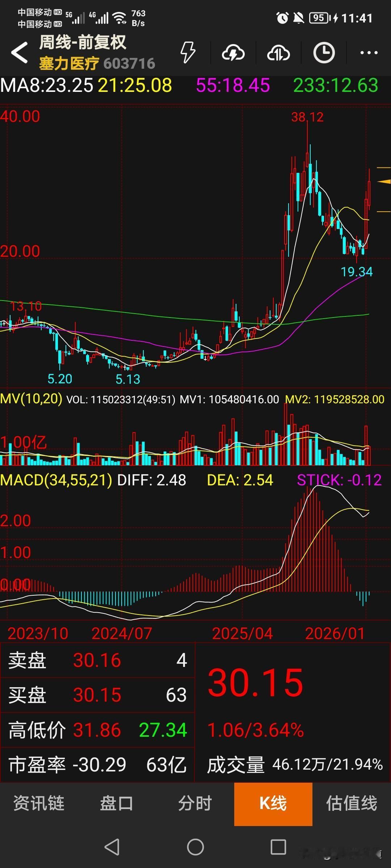Screen dimensions: 391x868
Task: Tap the 40.00 price axis label
Action: 20,116
